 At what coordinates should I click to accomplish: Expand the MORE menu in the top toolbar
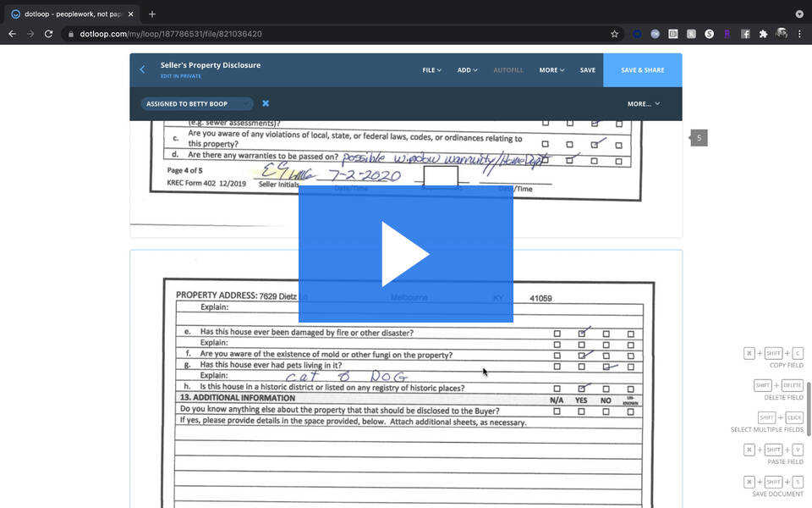point(551,70)
